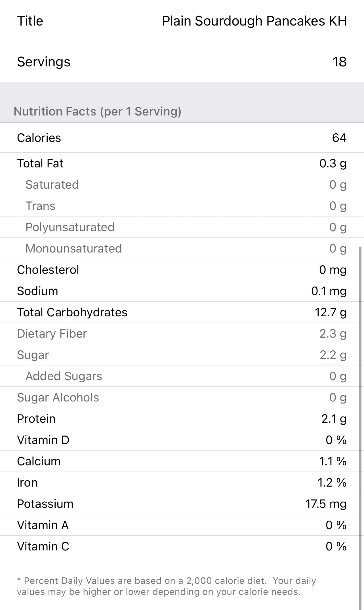Tap the Total Fat value field

click(333, 163)
